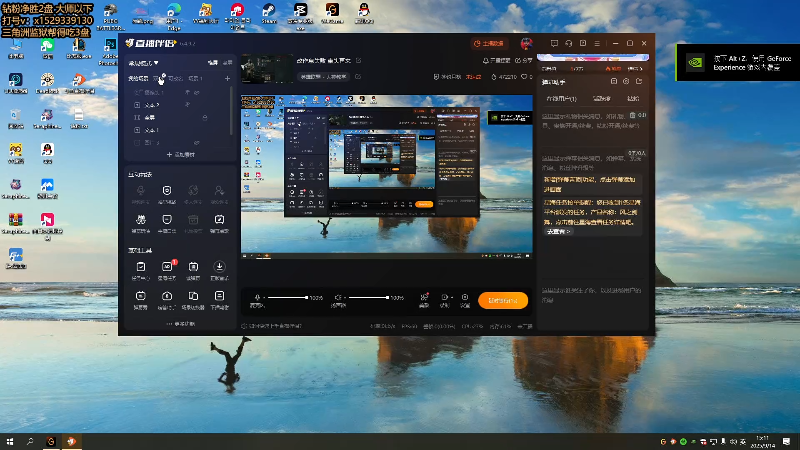Open the dropdown arrow beside the microphone icon
This screenshot has width=800, height=450.
click(x=264, y=297)
